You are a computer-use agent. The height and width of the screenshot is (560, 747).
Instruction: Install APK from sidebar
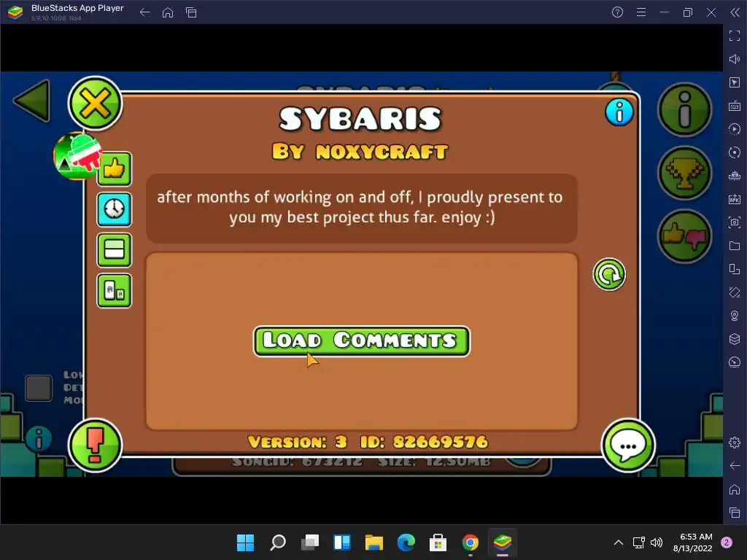[x=735, y=199]
